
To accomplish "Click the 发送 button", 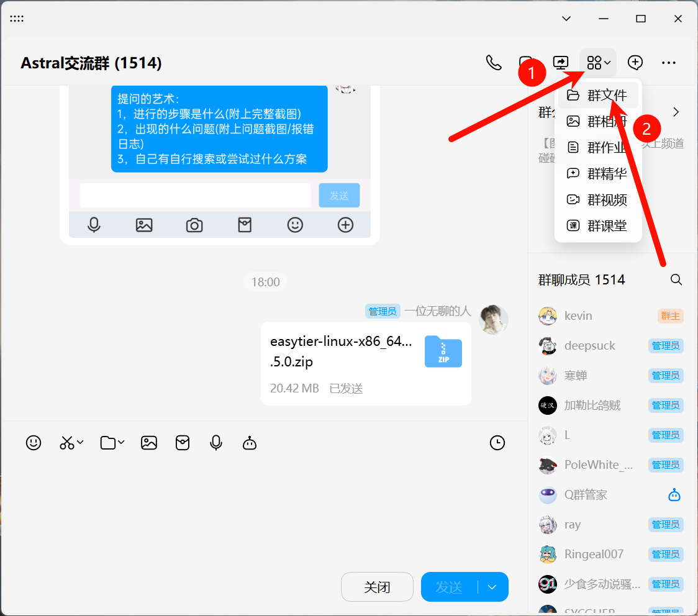I will (448, 586).
